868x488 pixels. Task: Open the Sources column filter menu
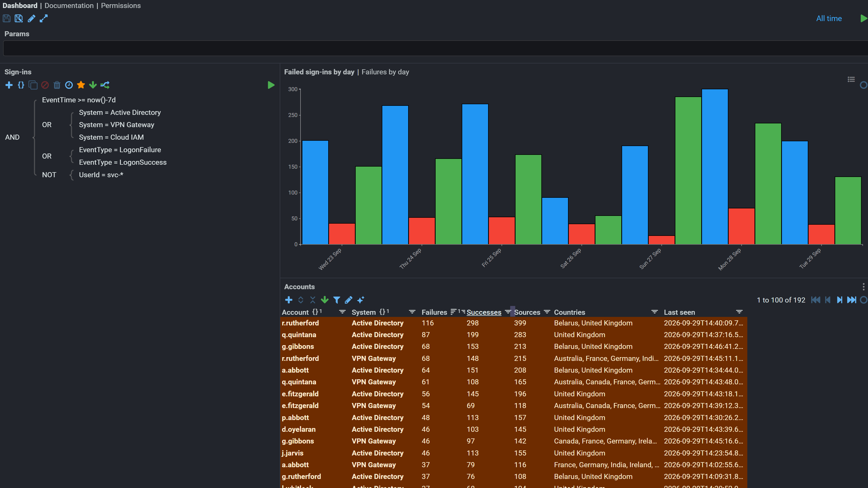[547, 312]
